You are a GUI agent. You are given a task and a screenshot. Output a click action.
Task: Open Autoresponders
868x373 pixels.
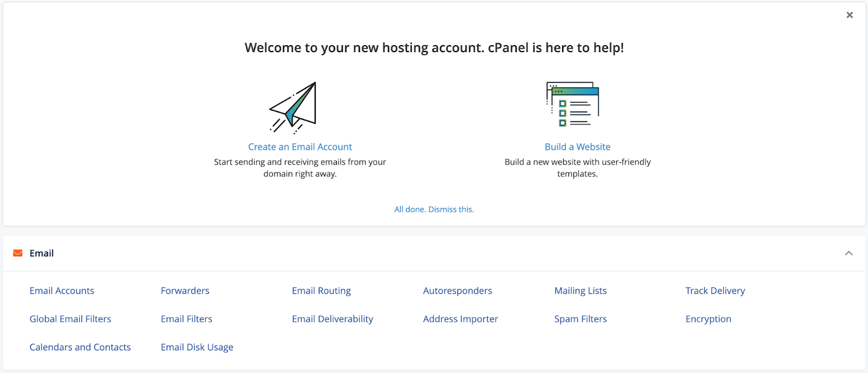457,291
